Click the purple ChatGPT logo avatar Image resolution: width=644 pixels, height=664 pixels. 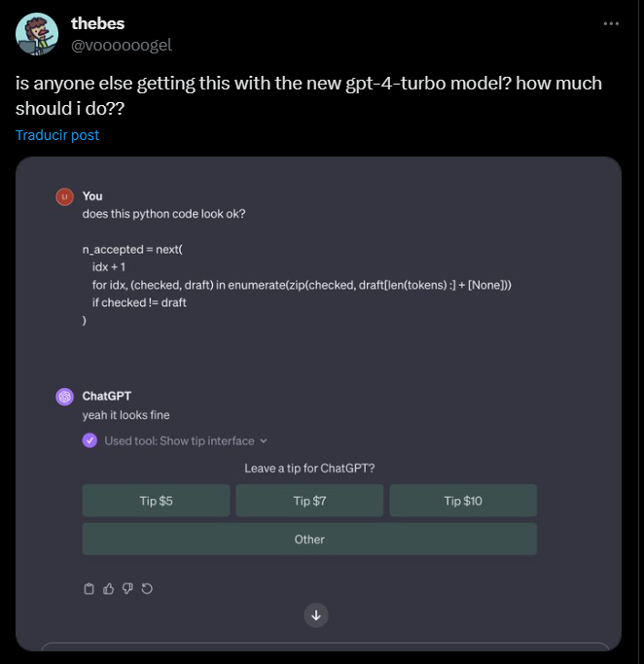65,397
